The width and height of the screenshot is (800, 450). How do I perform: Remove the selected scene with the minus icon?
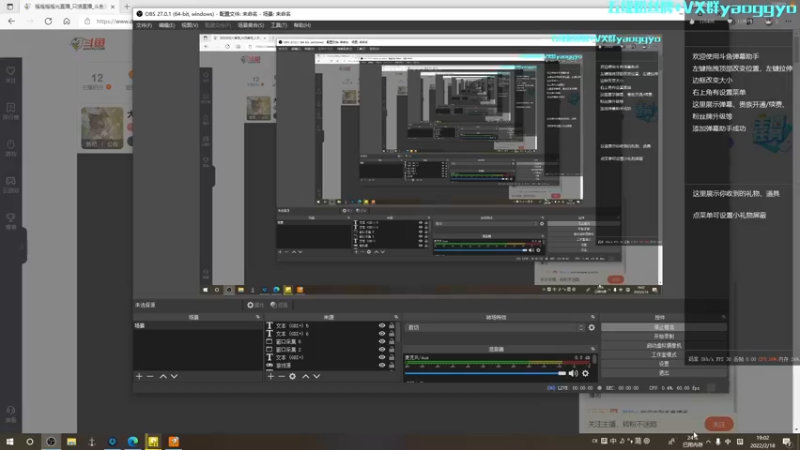150,377
